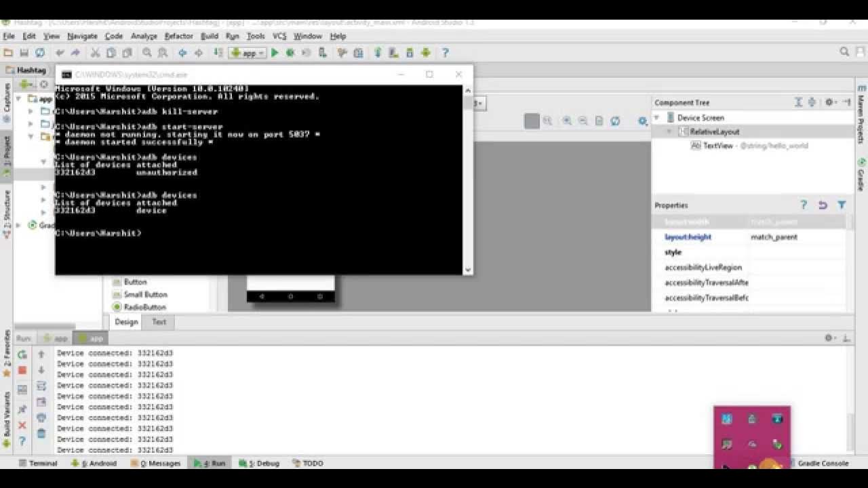This screenshot has width=868, height=488.
Task: Click Component Tree gear settings dropdown
Action: pyautogui.click(x=830, y=102)
